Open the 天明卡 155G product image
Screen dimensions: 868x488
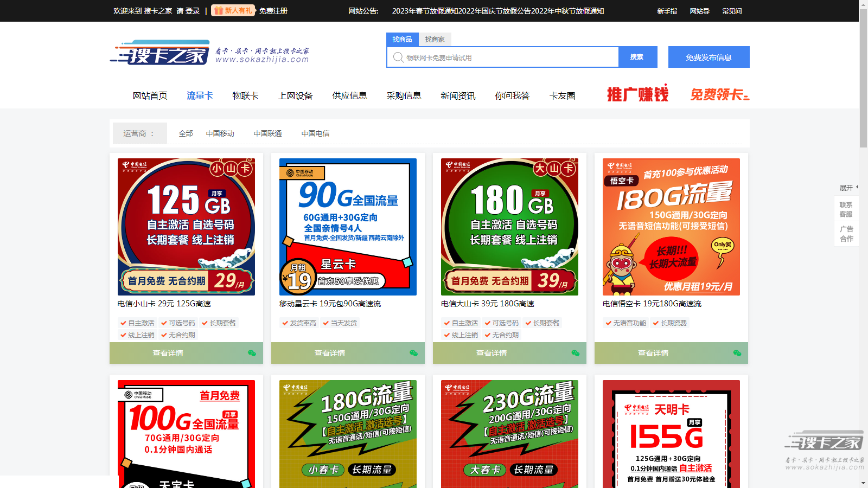[671, 434]
